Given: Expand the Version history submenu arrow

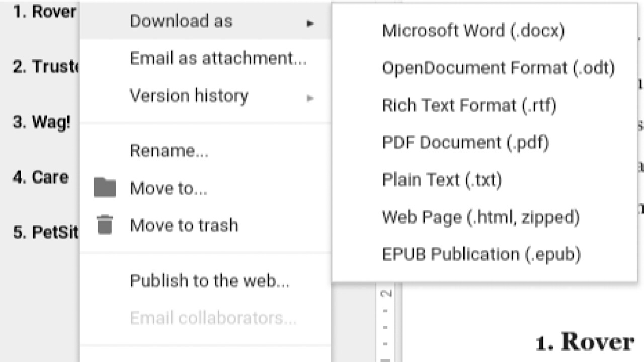Looking at the screenshot, I should pos(310,98).
